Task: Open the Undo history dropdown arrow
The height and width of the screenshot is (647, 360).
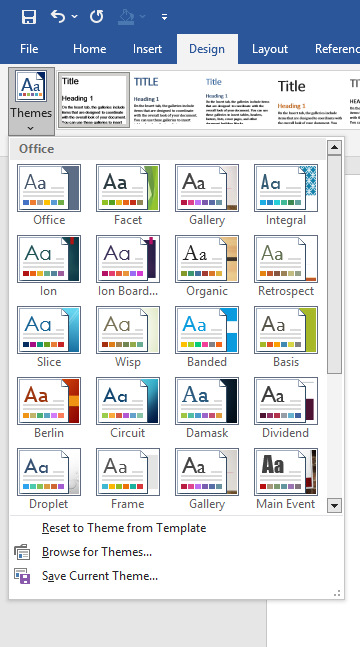Action: tap(74, 17)
